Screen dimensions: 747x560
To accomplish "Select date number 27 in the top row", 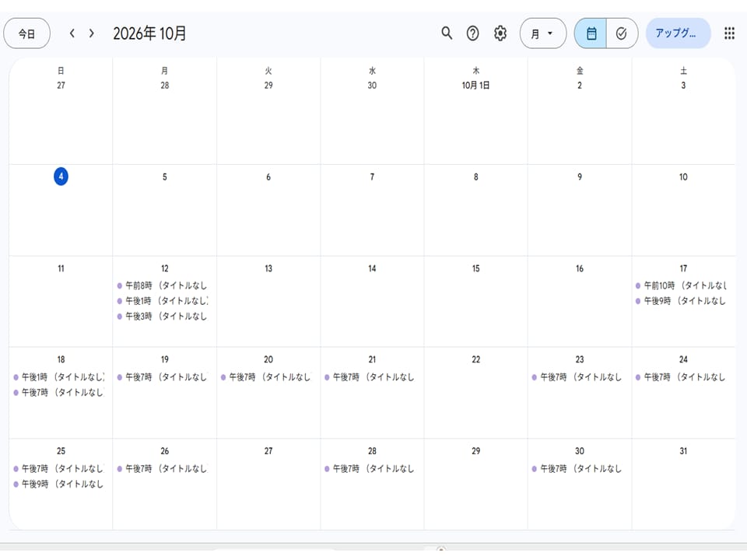I will (61, 86).
